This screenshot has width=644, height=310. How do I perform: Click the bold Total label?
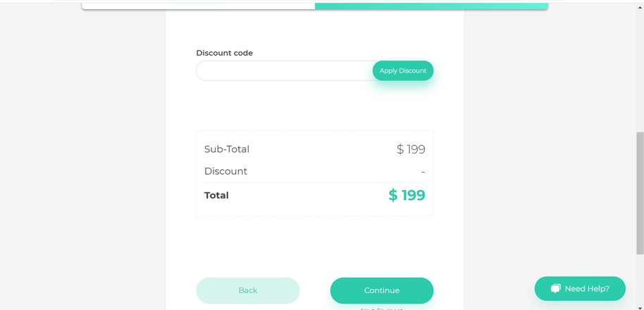tap(216, 195)
